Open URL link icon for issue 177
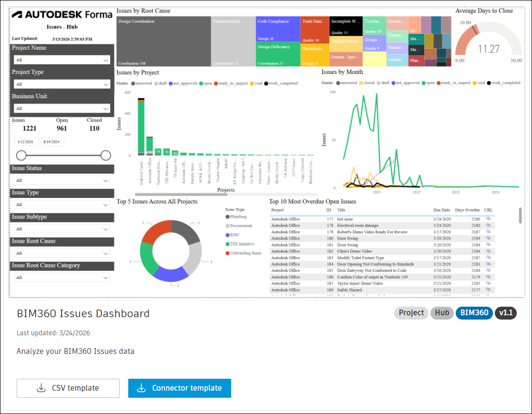Image resolution: width=532 pixels, height=414 pixels. click(x=488, y=219)
